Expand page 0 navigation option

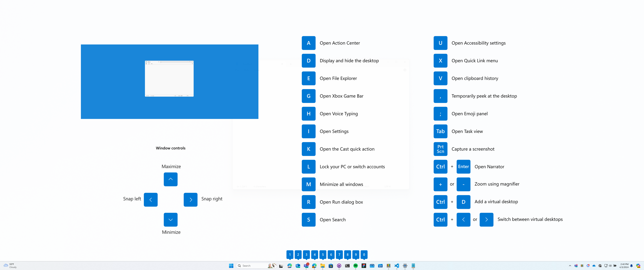(x=363, y=254)
